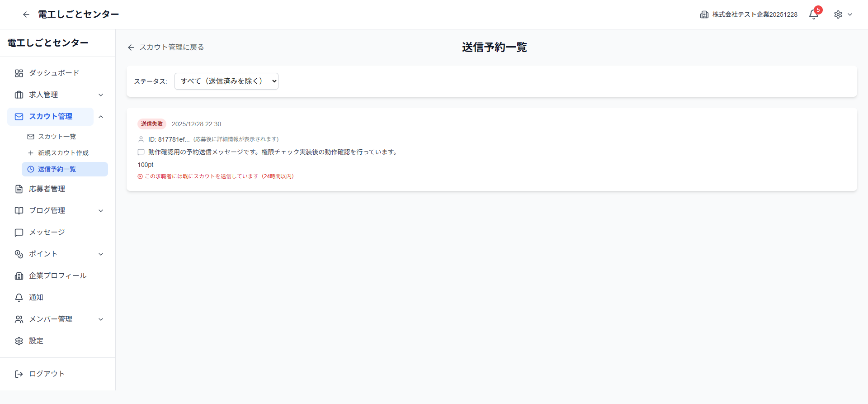
Task: Click the ブログ管理 book icon
Action: point(19,210)
